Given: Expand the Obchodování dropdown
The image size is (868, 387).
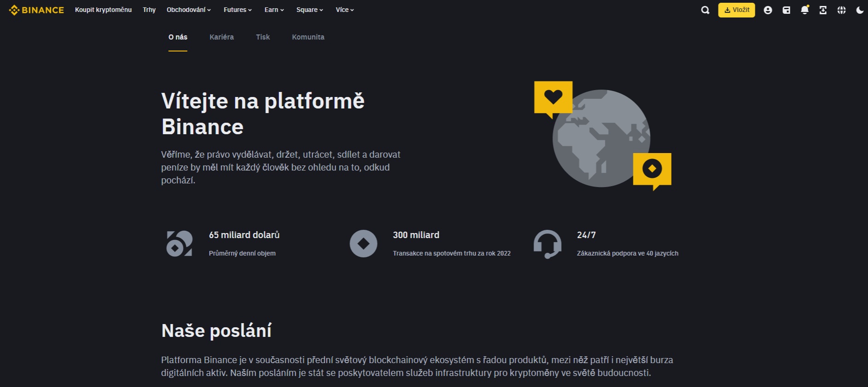Looking at the screenshot, I should pos(189,10).
